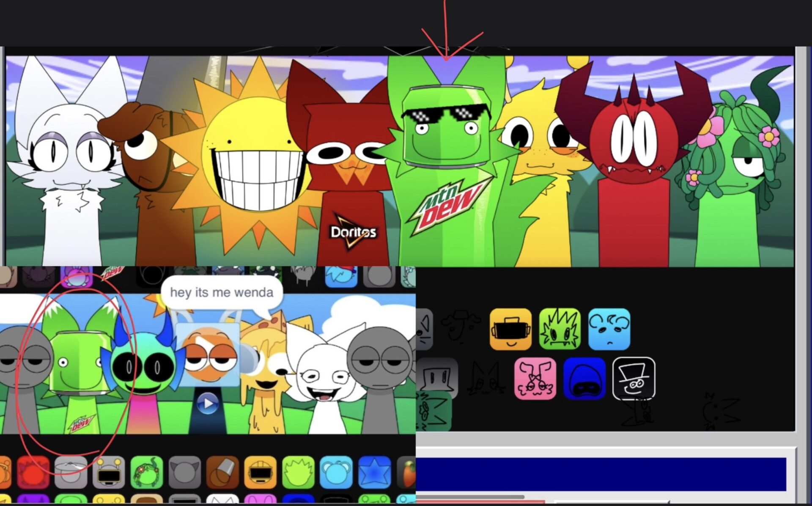Pick the lime green spiky hair icon in bottom row
The width and height of the screenshot is (812, 506).
pyautogui.click(x=298, y=472)
